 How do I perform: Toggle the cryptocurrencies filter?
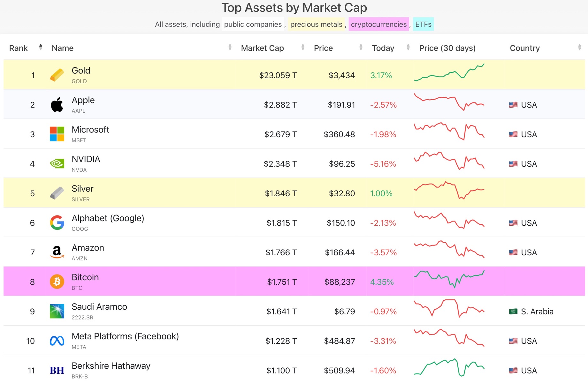(x=378, y=24)
